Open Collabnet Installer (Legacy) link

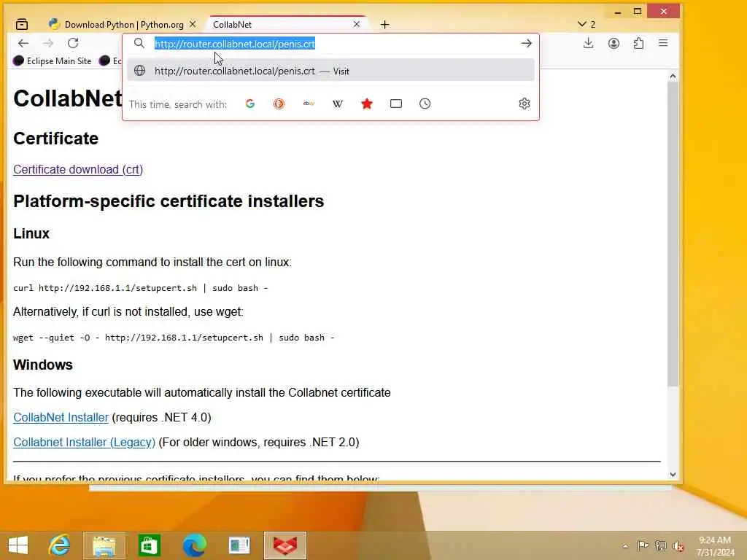pyautogui.click(x=85, y=442)
